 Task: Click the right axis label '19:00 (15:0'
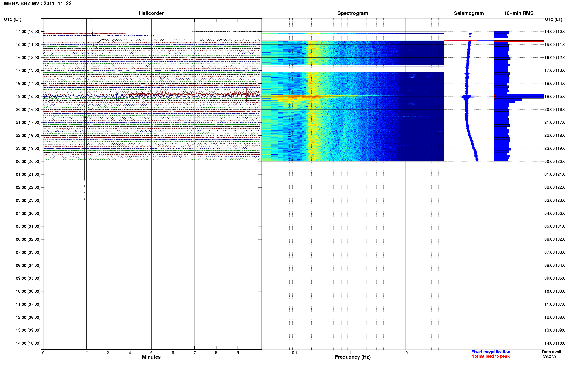[x=555, y=97]
